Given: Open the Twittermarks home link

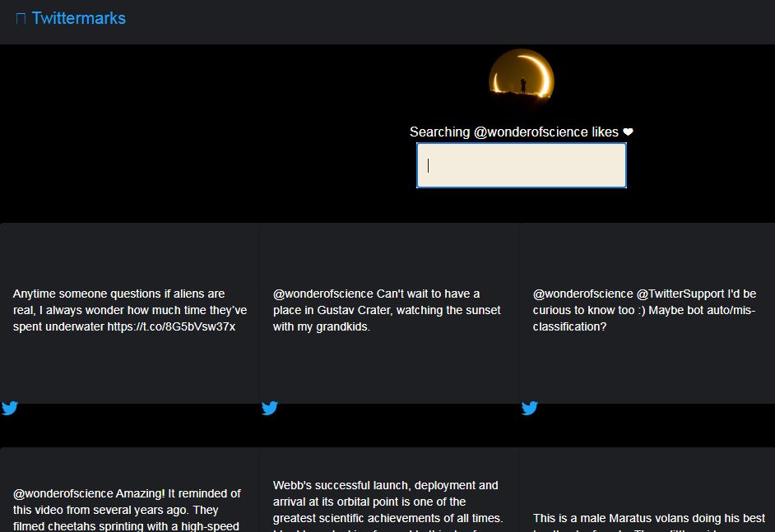Looking at the screenshot, I should [79, 18].
